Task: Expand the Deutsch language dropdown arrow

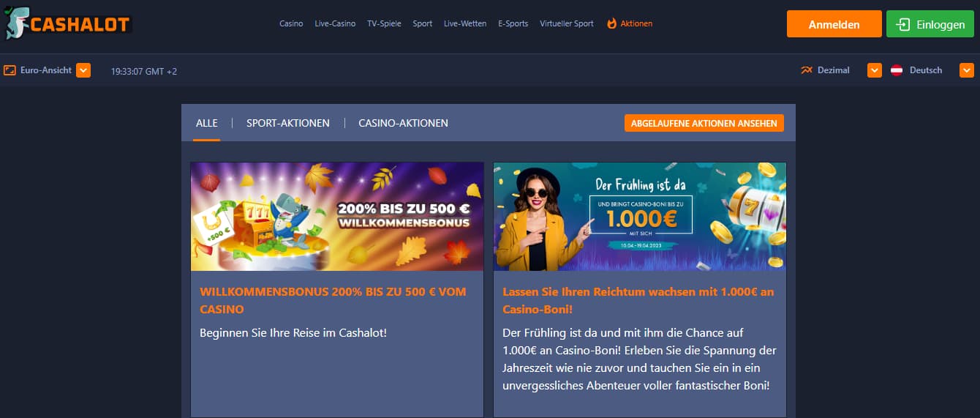Action: point(967,70)
